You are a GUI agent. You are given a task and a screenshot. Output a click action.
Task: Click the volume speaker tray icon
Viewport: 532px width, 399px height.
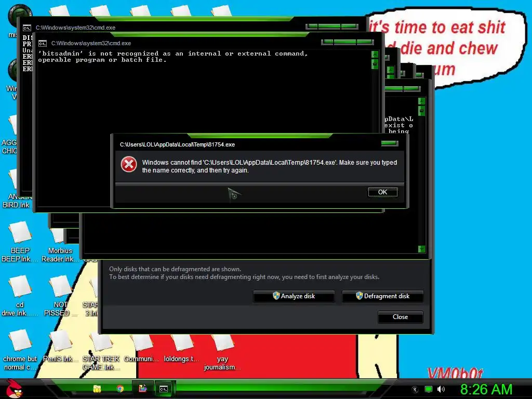tap(441, 390)
